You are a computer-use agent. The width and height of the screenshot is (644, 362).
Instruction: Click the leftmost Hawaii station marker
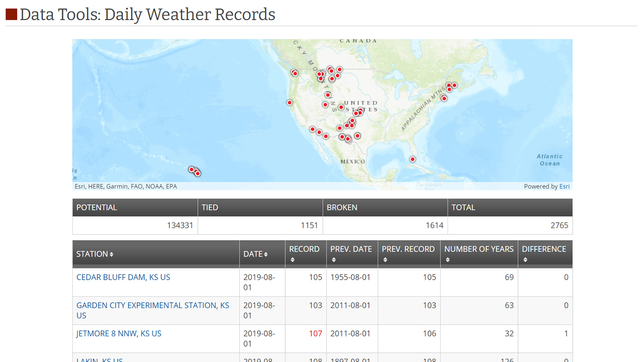pos(191,169)
